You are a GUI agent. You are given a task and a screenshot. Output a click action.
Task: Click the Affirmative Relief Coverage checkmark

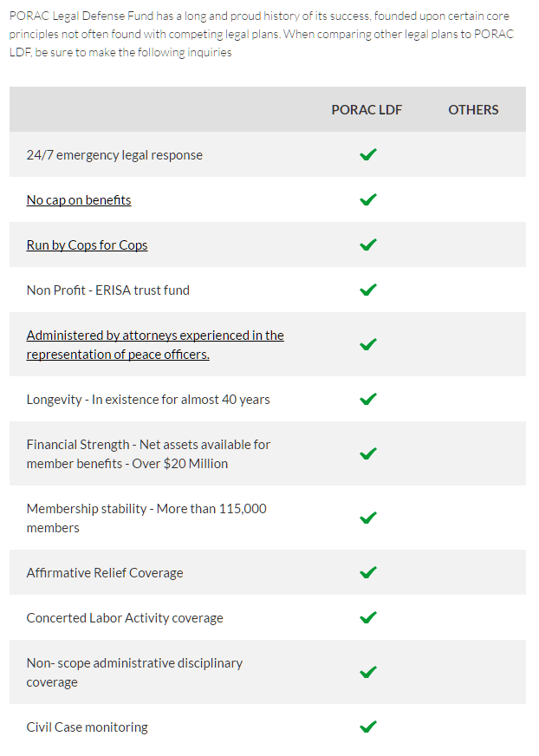368,573
